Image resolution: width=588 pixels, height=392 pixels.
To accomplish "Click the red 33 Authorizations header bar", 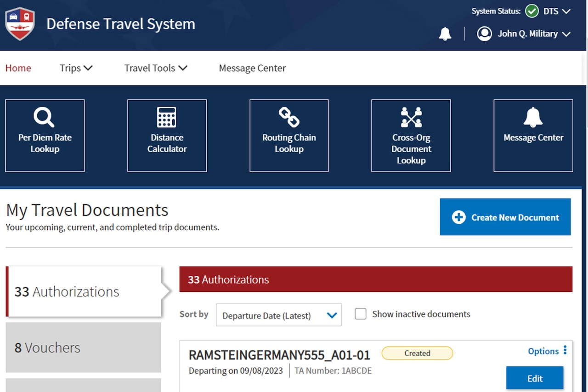I will tap(376, 279).
